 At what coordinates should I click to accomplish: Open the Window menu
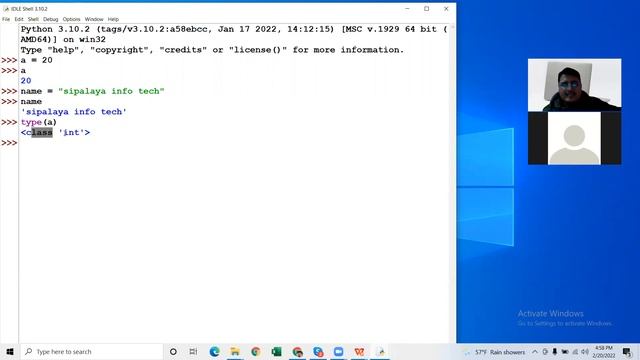(94, 19)
